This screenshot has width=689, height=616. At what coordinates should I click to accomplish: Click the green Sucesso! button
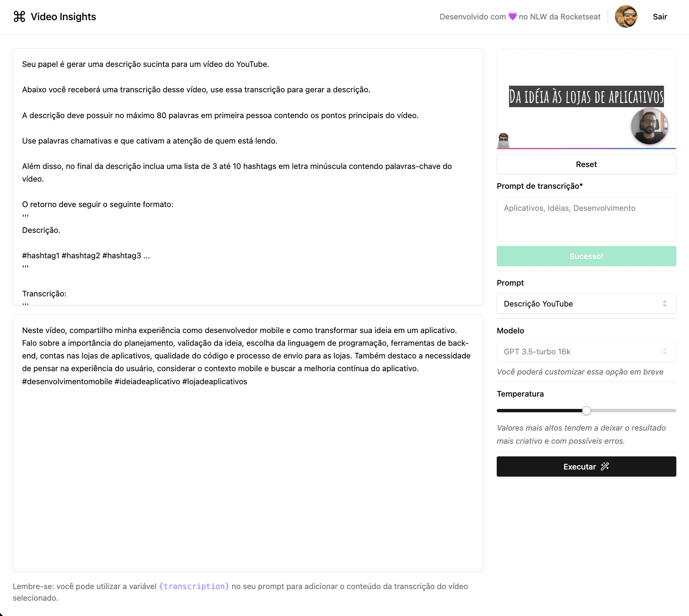(586, 256)
